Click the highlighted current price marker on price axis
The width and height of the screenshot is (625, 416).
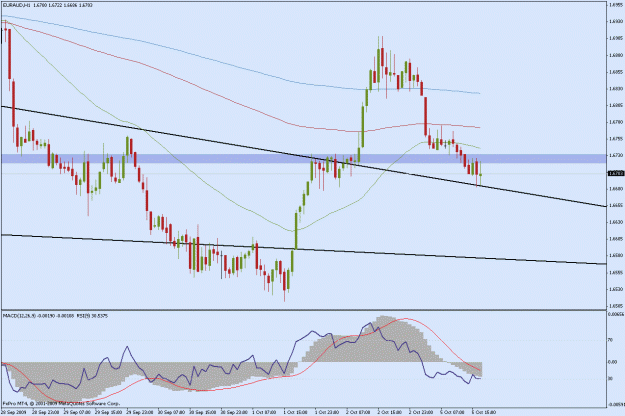click(x=616, y=173)
